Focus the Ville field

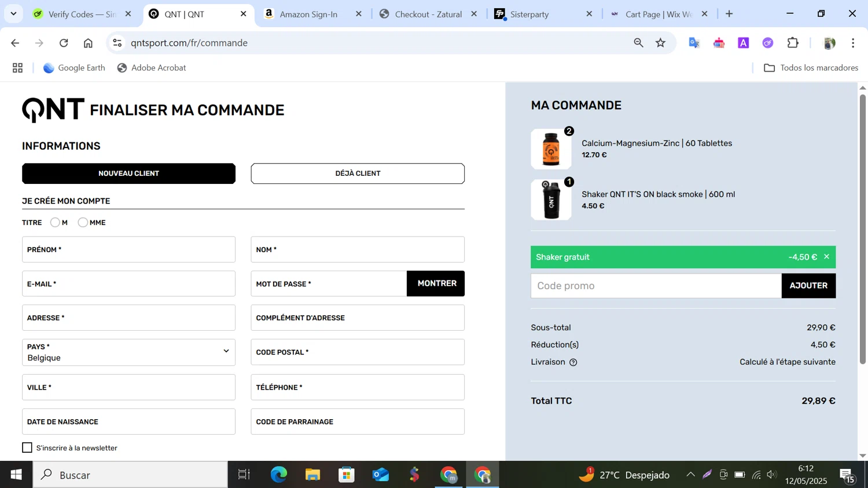pyautogui.click(x=128, y=387)
